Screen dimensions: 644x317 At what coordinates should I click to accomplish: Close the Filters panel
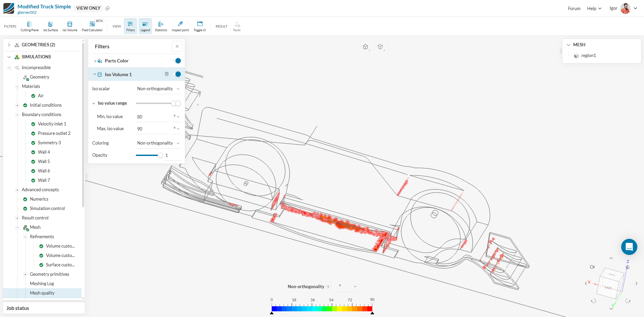177,46
